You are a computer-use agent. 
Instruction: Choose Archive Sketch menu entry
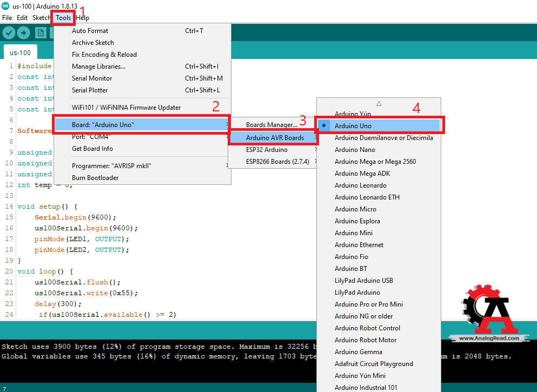(x=142, y=43)
